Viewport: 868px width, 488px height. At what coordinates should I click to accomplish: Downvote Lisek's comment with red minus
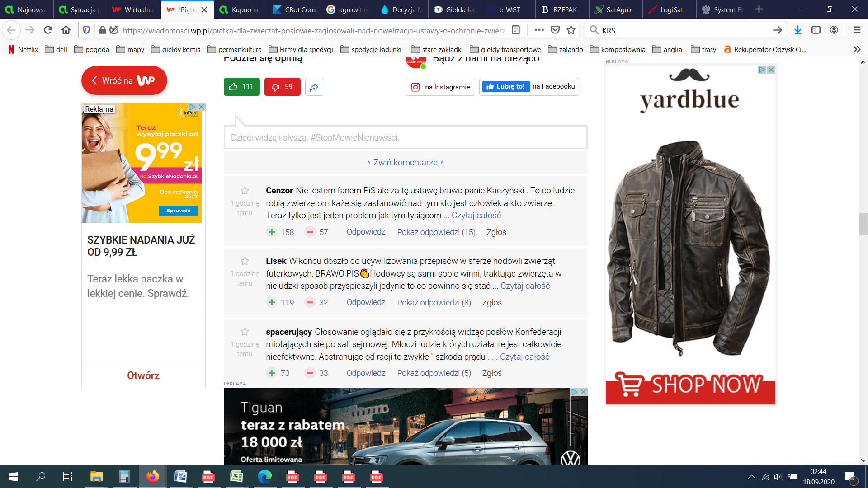pyautogui.click(x=310, y=302)
